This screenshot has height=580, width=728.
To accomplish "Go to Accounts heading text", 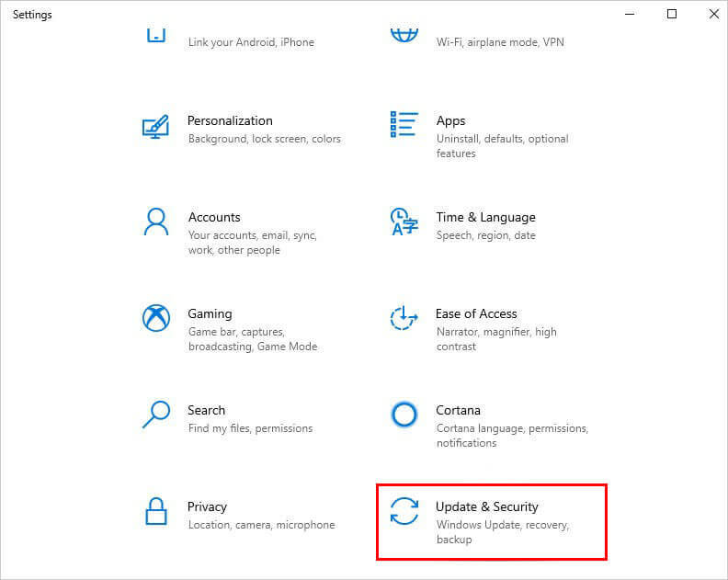I will pyautogui.click(x=214, y=217).
